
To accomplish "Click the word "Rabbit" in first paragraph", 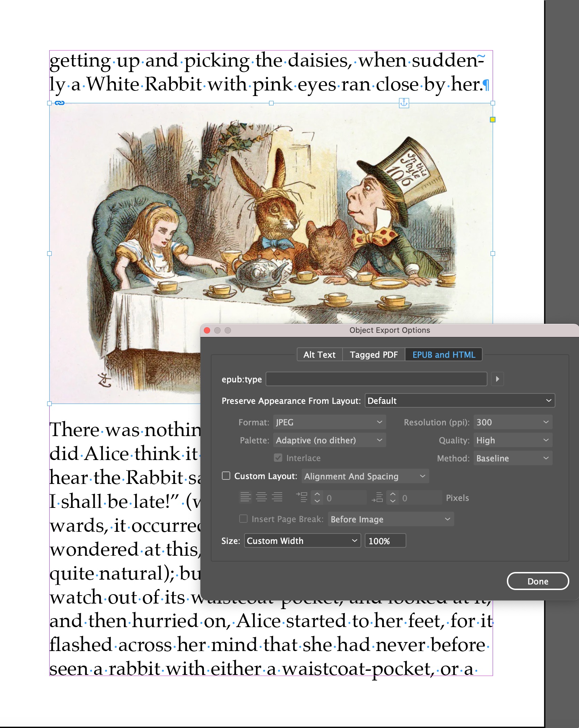I will (173, 84).
